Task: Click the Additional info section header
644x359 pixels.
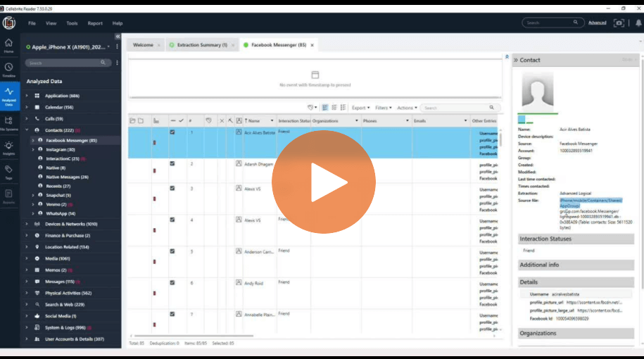Action: click(x=576, y=265)
